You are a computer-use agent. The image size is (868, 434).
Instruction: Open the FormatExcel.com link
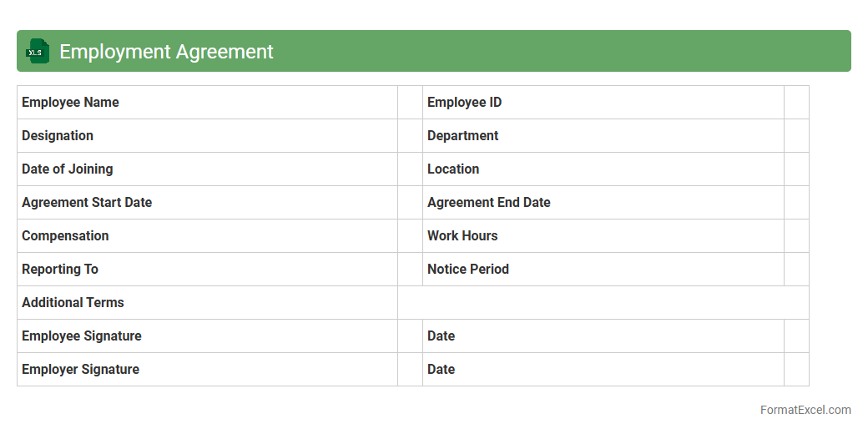pyautogui.click(x=805, y=410)
